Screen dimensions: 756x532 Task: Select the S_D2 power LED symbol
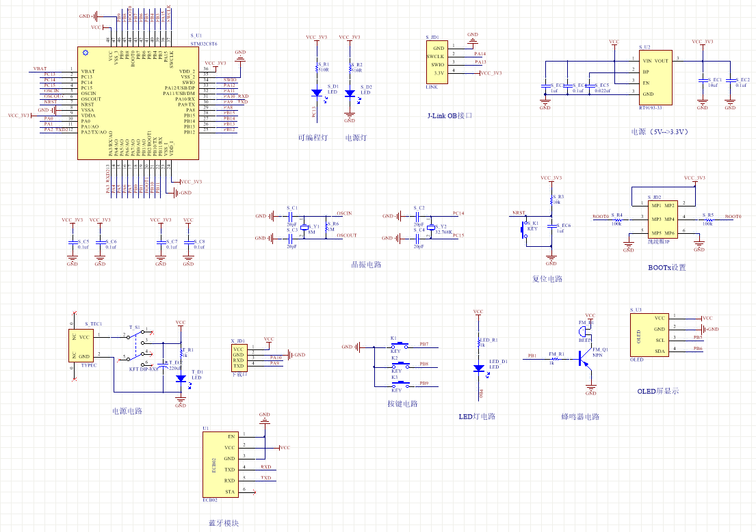[x=350, y=92]
